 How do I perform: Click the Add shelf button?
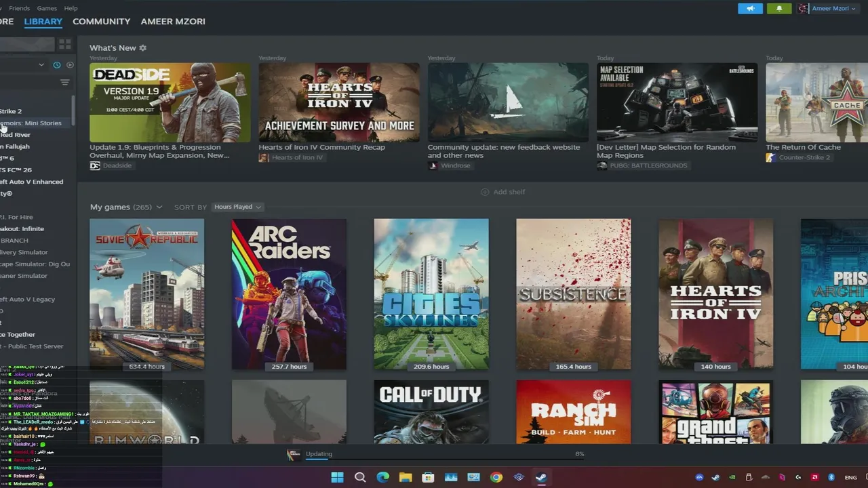[502, 192]
